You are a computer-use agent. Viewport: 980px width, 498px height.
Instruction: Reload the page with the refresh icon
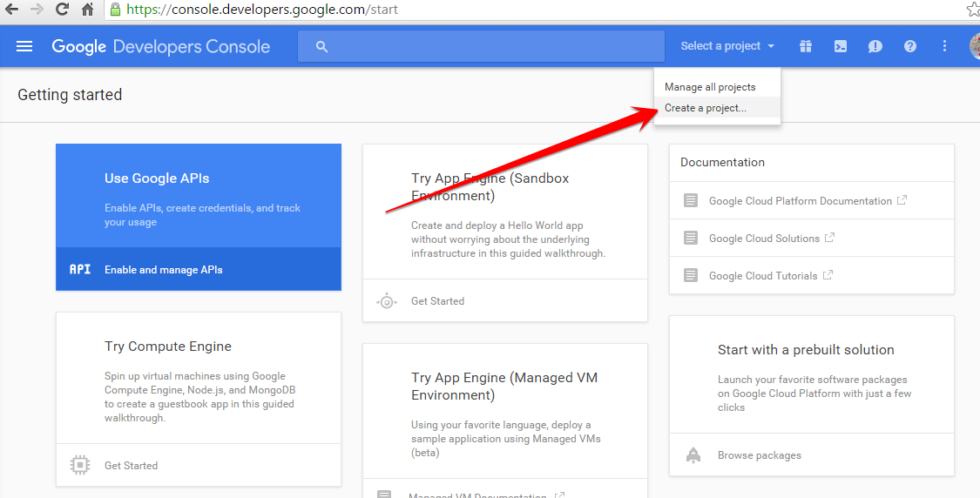[x=62, y=10]
